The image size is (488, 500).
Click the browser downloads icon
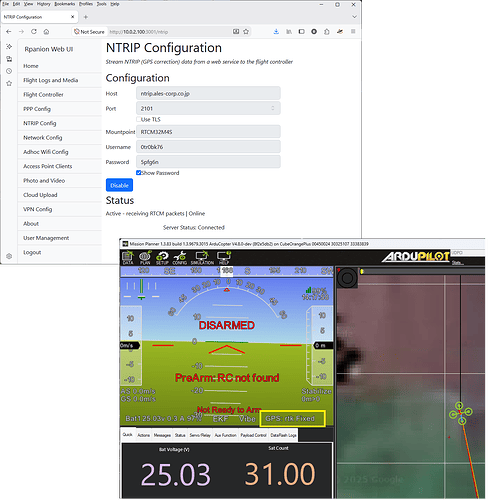(x=276, y=32)
